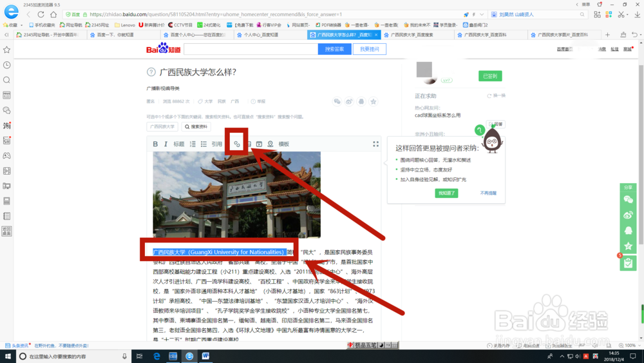Open Word from the Windows taskbar
644x363 pixels.
pyautogui.click(x=205, y=356)
